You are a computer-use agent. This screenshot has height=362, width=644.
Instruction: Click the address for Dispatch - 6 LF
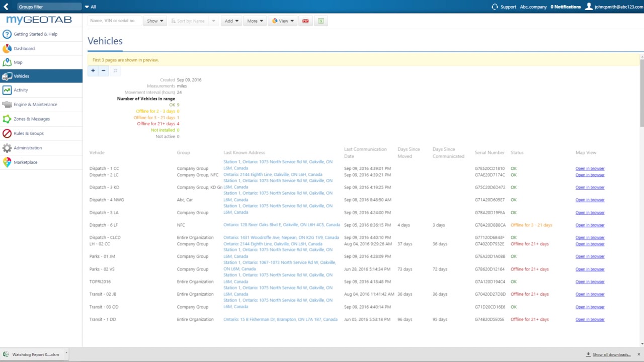282,225
